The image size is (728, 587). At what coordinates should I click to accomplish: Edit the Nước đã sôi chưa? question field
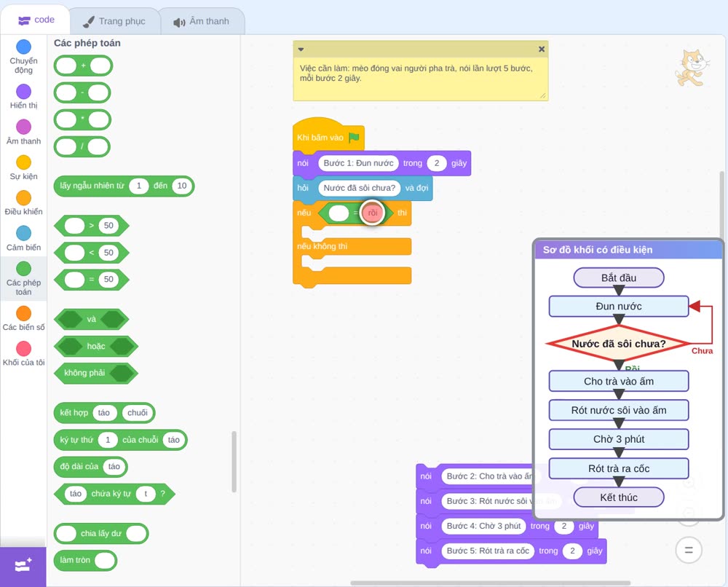pyautogui.click(x=360, y=188)
